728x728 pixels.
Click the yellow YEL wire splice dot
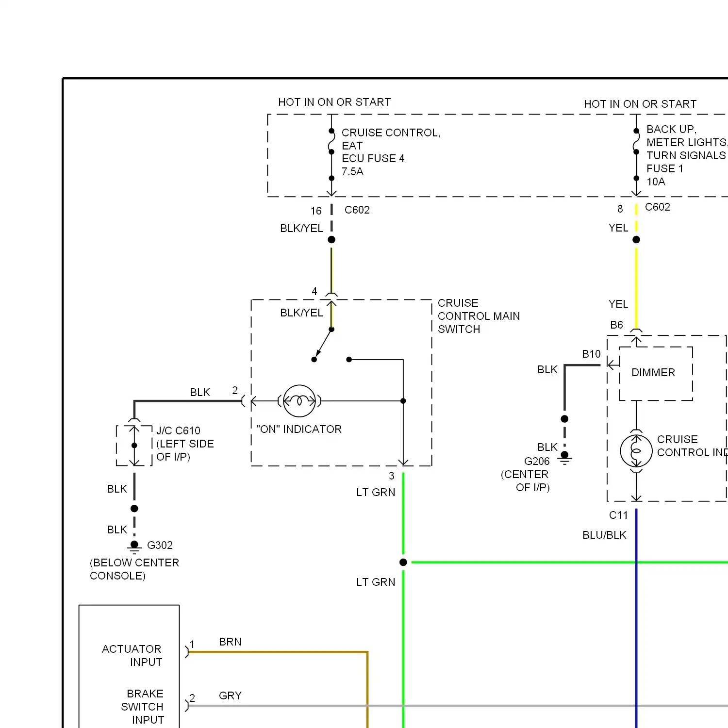(636, 239)
